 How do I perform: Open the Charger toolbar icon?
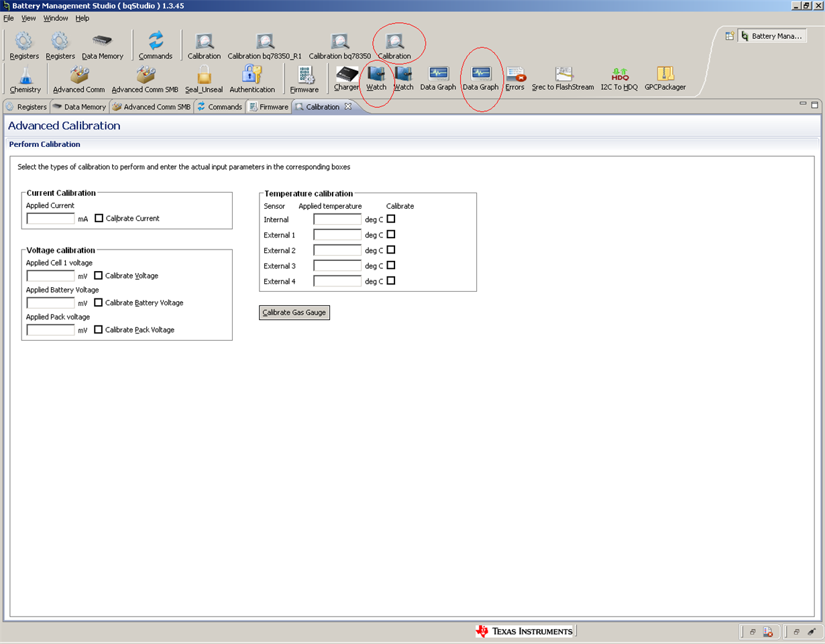[347, 78]
